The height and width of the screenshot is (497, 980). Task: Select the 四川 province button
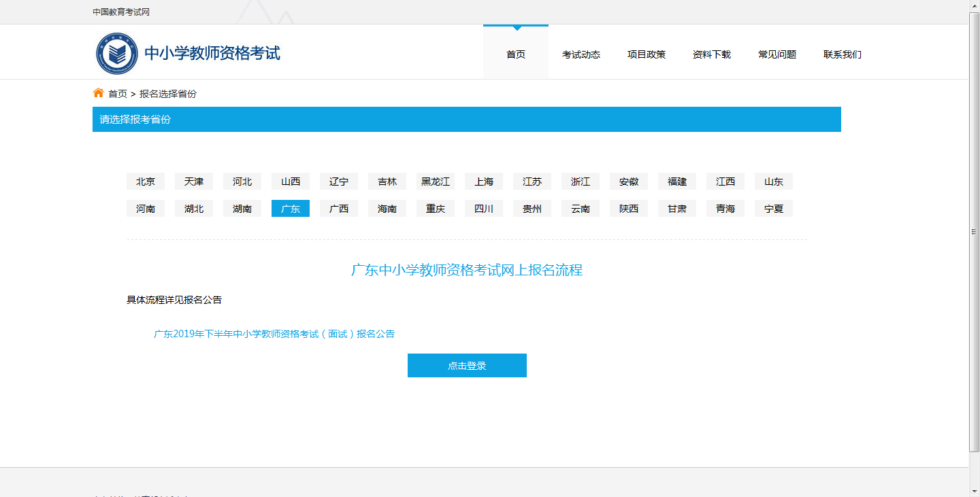(484, 209)
